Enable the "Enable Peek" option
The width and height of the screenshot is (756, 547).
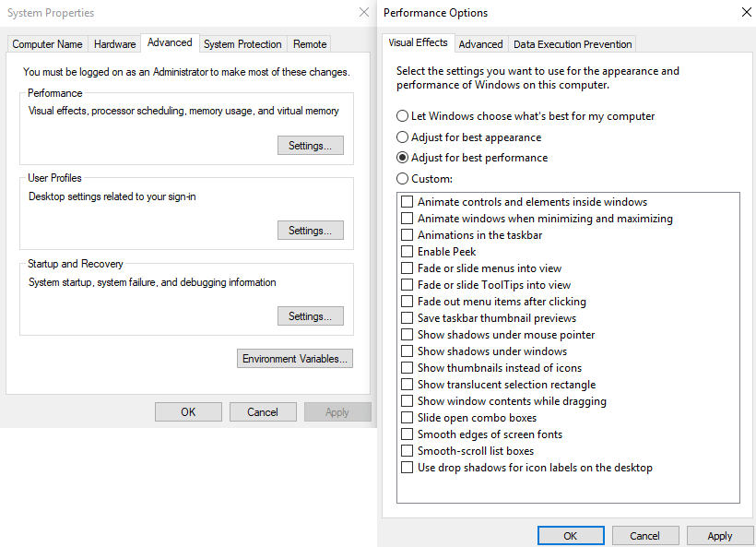[x=407, y=251]
